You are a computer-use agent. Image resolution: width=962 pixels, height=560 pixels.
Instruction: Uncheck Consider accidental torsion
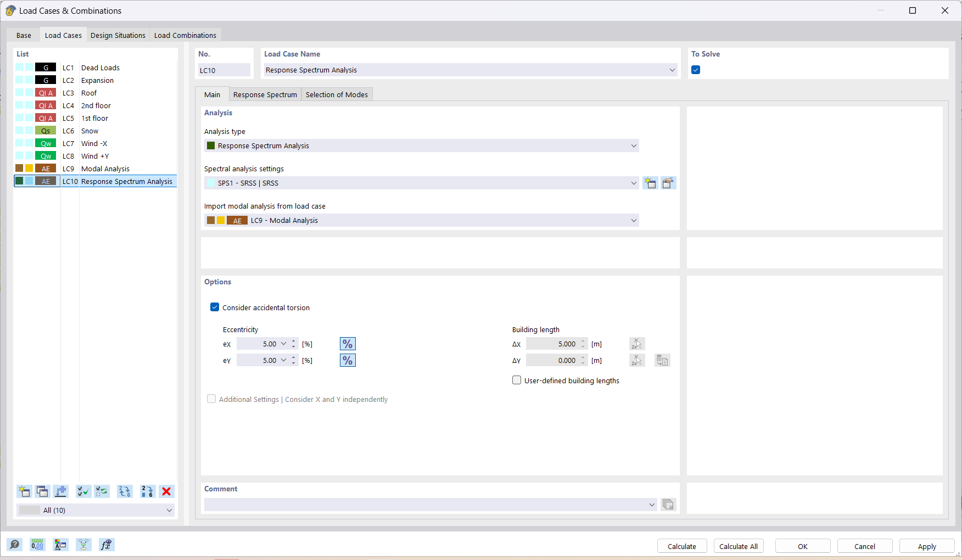(x=215, y=307)
